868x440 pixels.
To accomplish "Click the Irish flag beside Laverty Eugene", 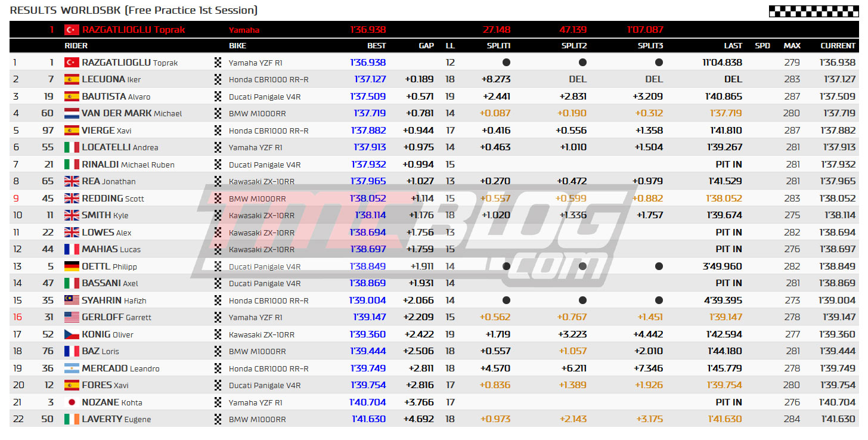I will 72,419.
